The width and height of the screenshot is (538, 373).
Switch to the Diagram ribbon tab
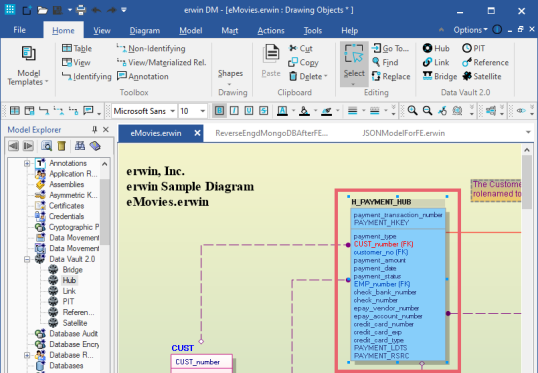pyautogui.click(x=144, y=31)
